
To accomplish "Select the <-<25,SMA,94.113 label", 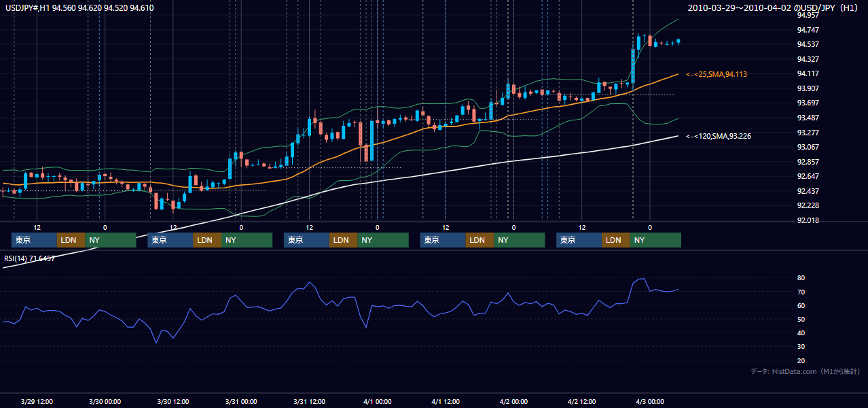I will tap(717, 74).
